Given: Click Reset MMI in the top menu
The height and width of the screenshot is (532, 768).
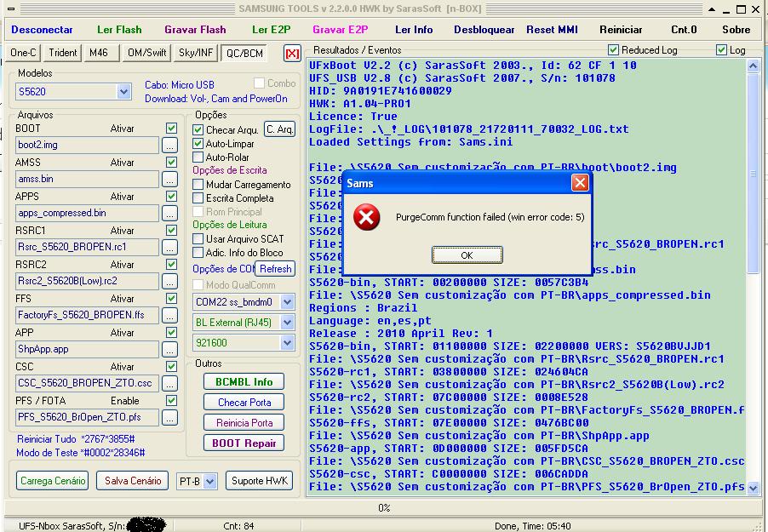Looking at the screenshot, I should (552, 30).
